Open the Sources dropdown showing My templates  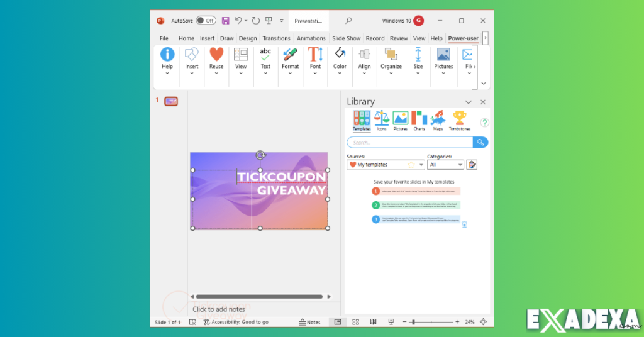(386, 165)
